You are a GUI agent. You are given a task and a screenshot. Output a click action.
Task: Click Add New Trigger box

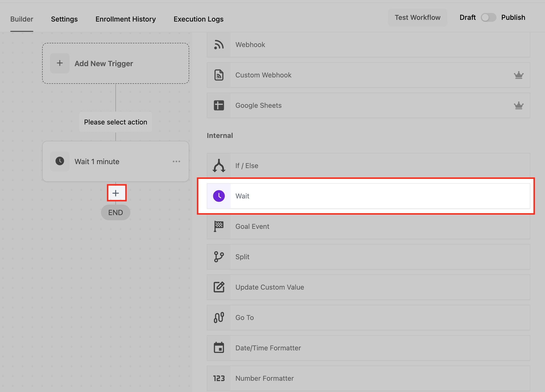tap(115, 63)
